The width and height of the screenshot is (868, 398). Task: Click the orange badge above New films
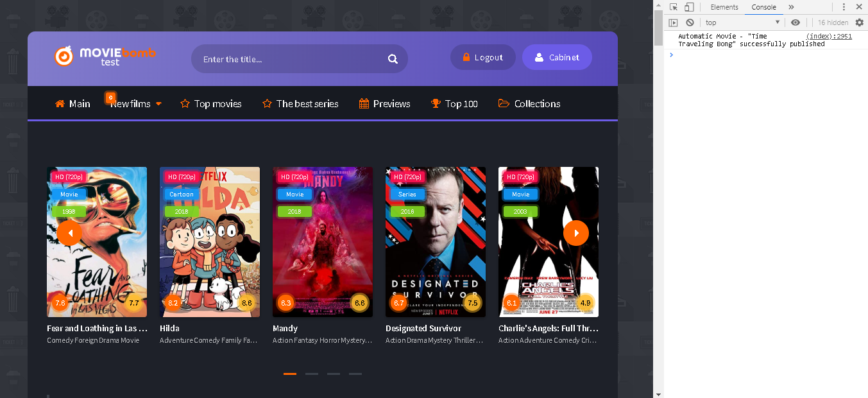coord(110,98)
